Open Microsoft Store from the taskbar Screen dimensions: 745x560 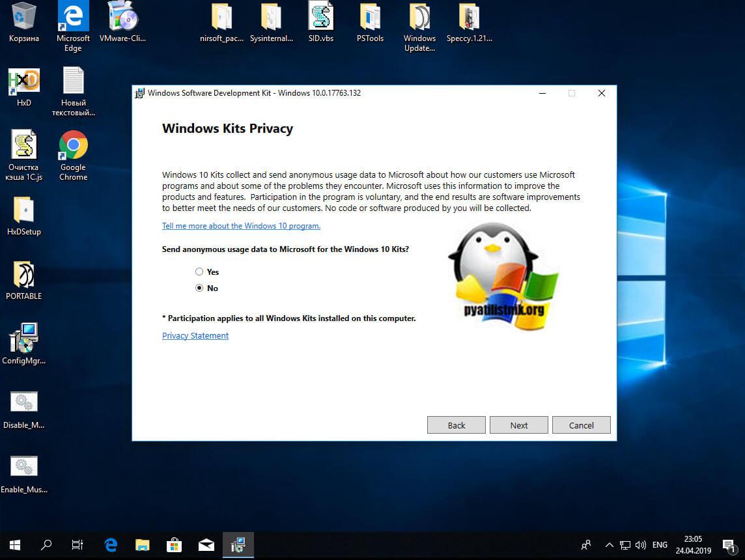click(x=174, y=545)
